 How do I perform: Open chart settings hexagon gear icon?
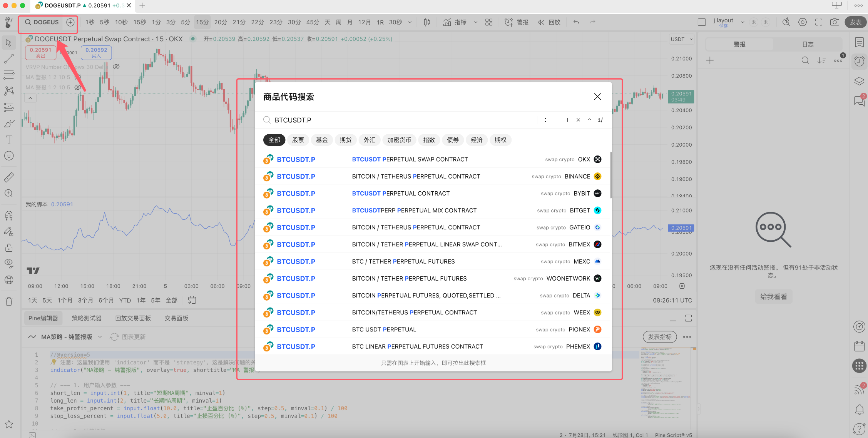[803, 22]
